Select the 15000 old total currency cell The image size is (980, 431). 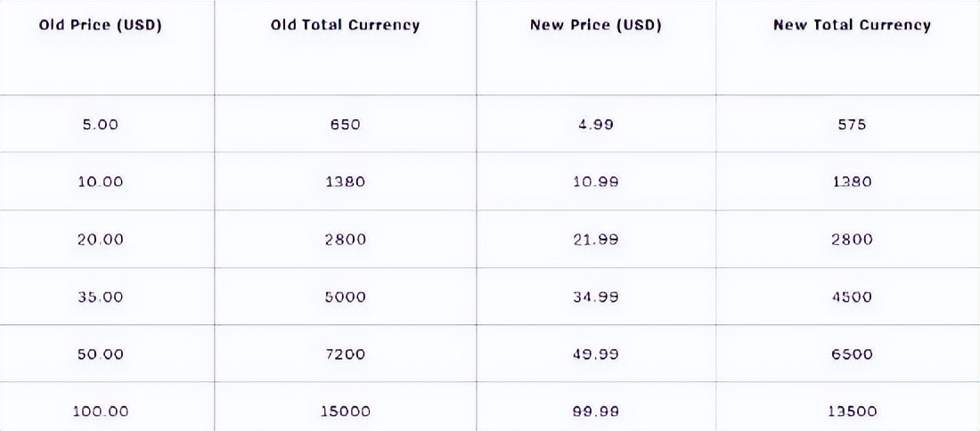pos(345,411)
